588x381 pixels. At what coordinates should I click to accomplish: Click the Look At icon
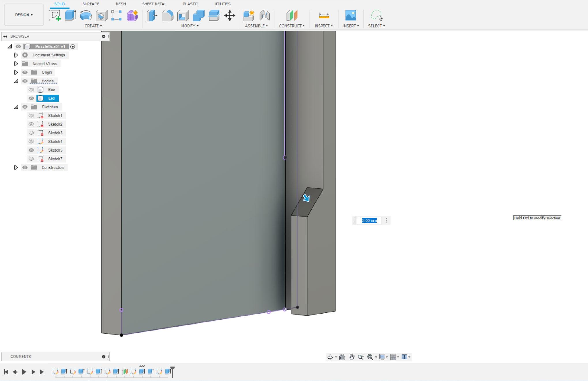coord(342,357)
